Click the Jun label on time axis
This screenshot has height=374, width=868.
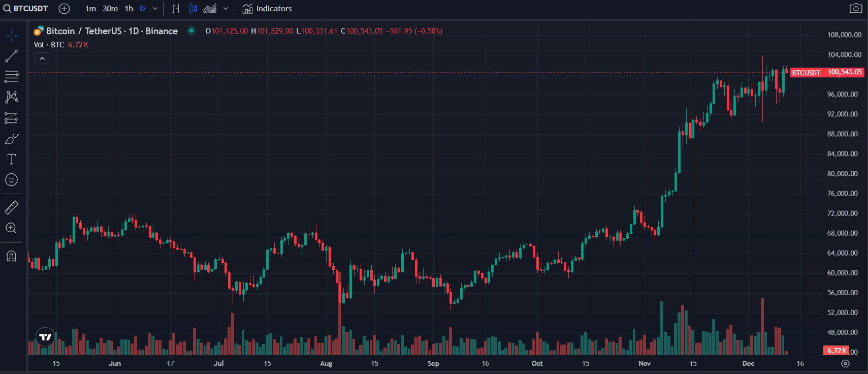[x=115, y=363]
